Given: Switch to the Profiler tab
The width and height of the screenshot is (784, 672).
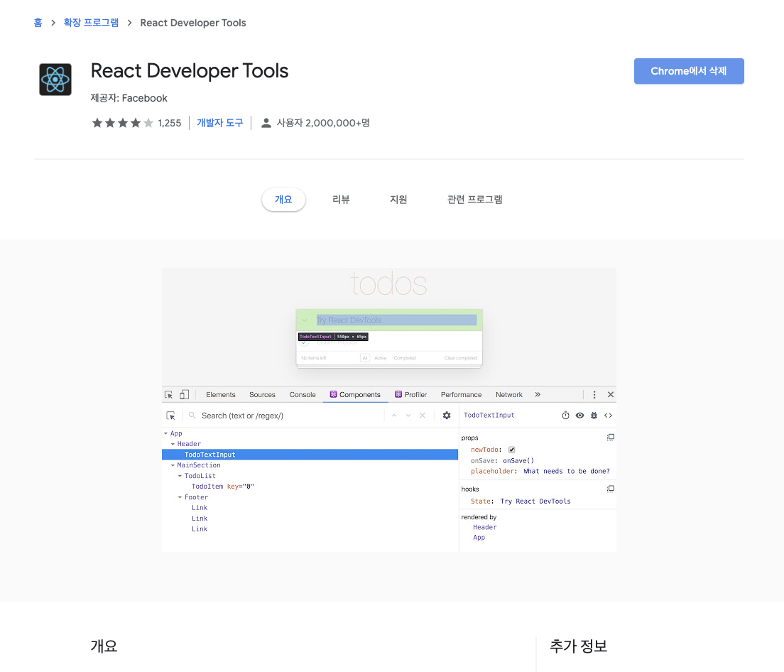Looking at the screenshot, I should tap(410, 394).
